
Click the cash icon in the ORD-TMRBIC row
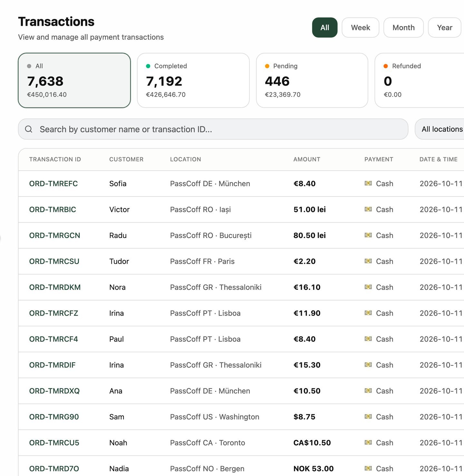pos(368,209)
